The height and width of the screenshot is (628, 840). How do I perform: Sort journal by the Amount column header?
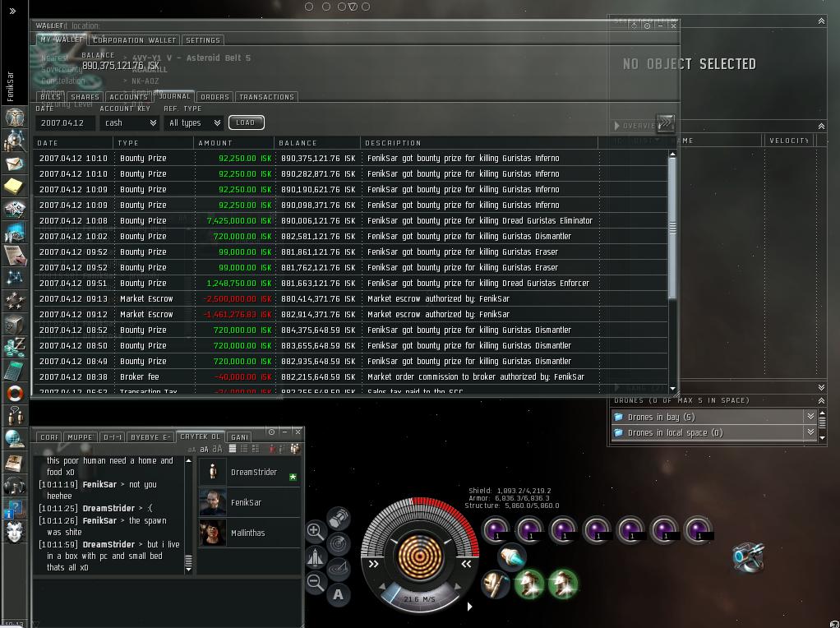tap(233, 143)
